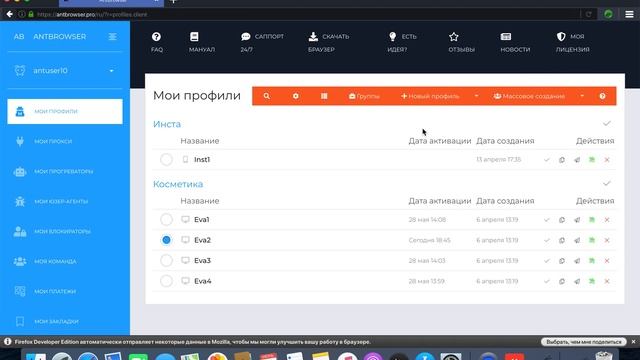The height and width of the screenshot is (360, 640).
Task: Select the Eva3 profile radio button
Action: (x=166, y=260)
